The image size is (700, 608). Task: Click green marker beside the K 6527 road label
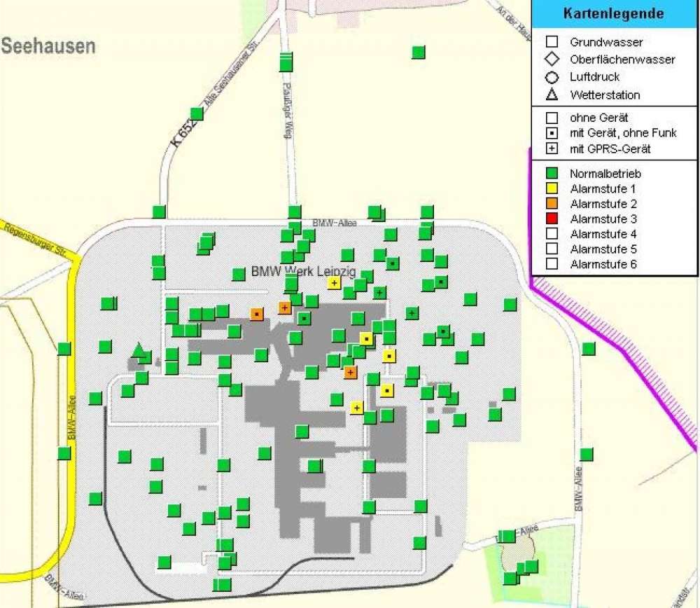tap(197, 113)
